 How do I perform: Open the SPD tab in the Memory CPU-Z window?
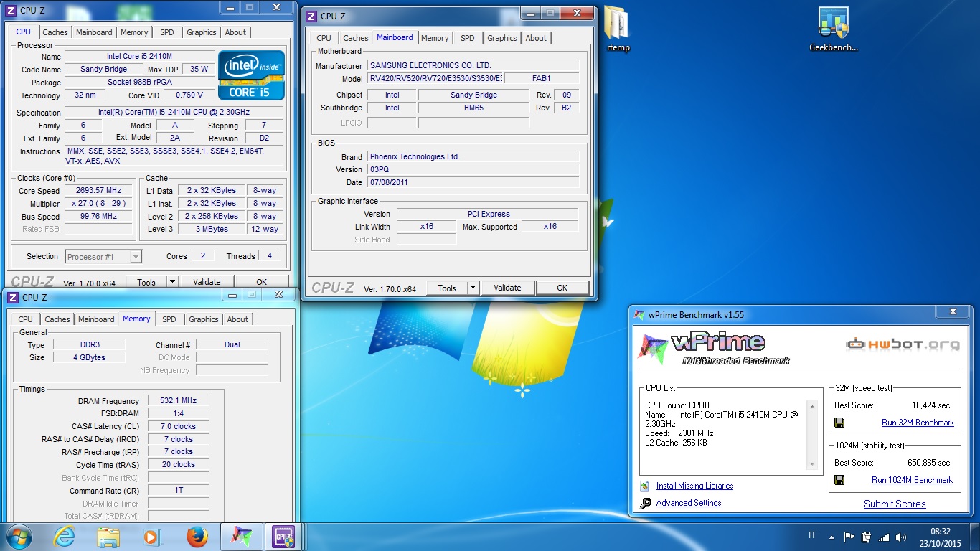(169, 319)
